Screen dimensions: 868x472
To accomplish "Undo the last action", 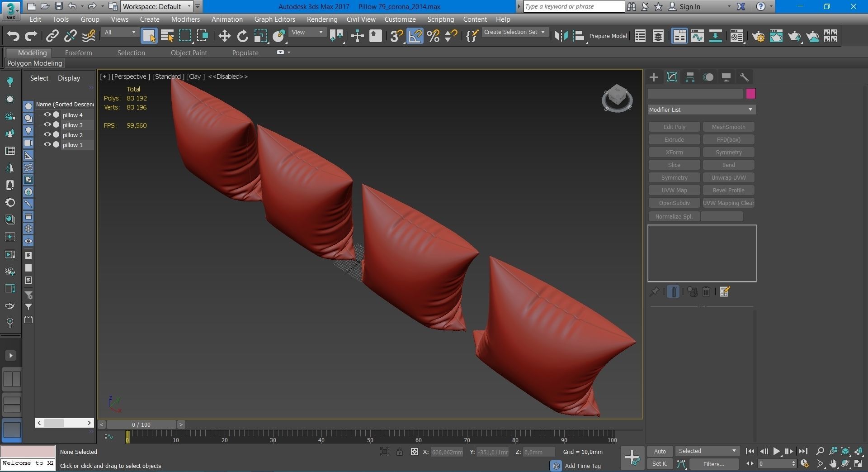I will [13, 36].
